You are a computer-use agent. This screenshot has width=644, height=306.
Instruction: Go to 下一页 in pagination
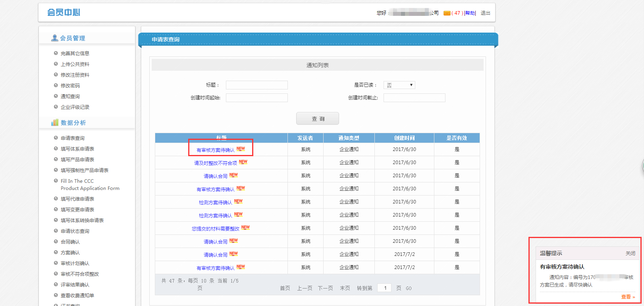[325, 288]
